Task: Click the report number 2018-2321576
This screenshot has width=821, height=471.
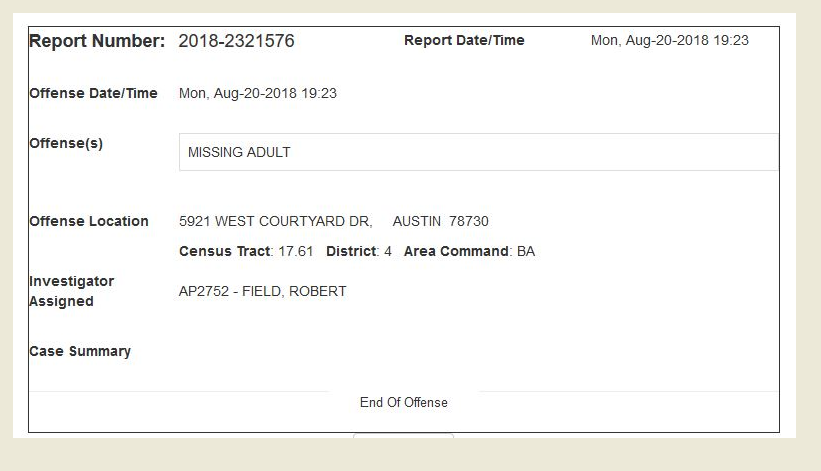Action: tap(236, 41)
